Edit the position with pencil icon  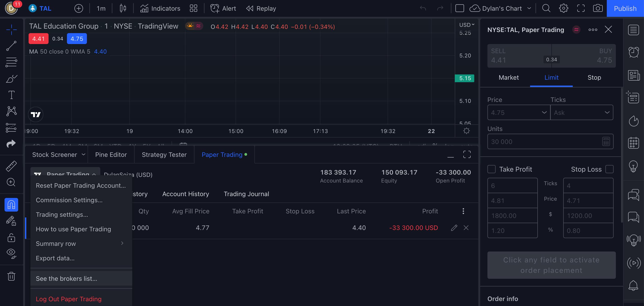(454, 228)
